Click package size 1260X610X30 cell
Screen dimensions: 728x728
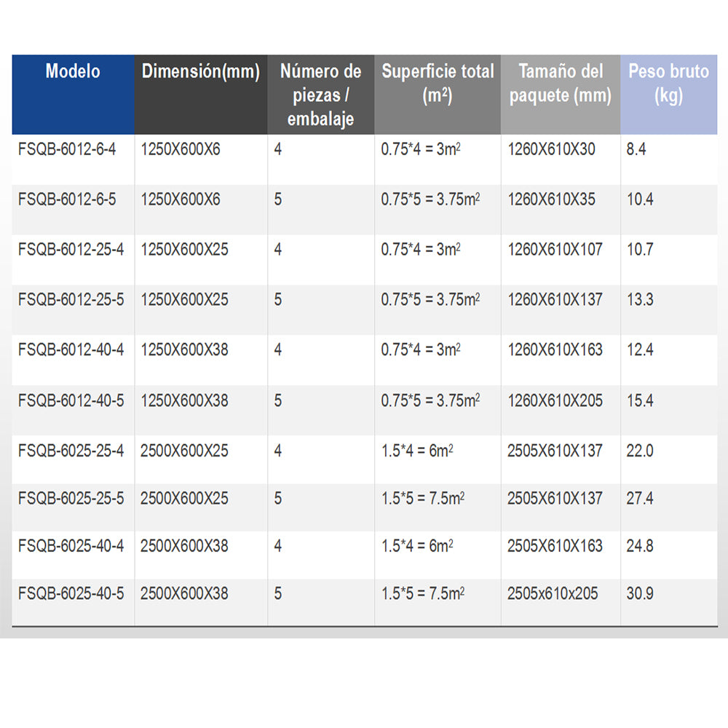coord(551,150)
